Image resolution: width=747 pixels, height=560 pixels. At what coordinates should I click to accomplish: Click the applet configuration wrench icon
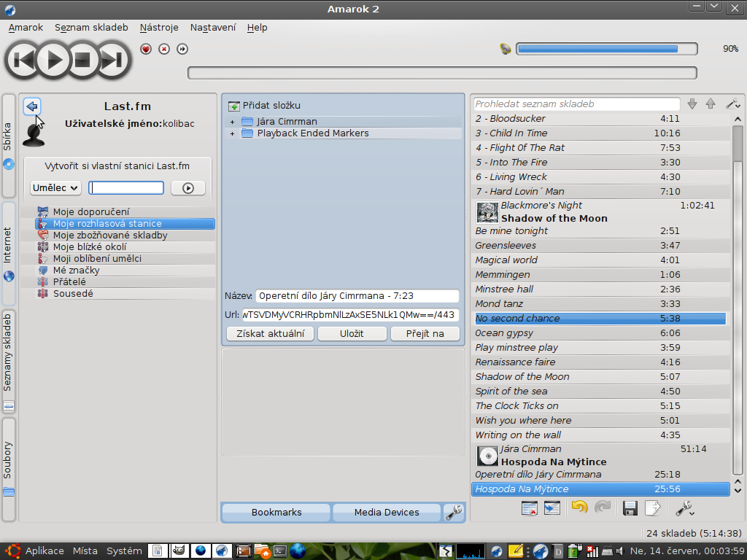[454, 513]
